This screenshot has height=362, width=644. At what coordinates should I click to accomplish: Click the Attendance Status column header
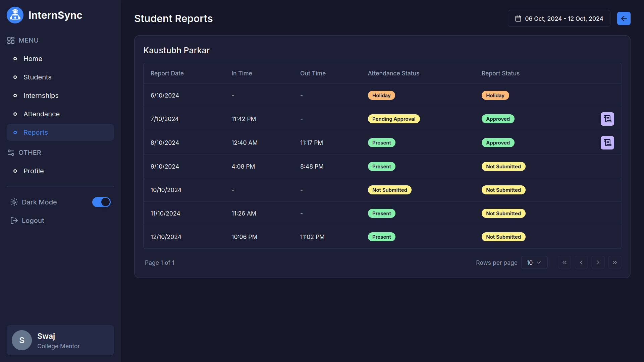tap(393, 73)
